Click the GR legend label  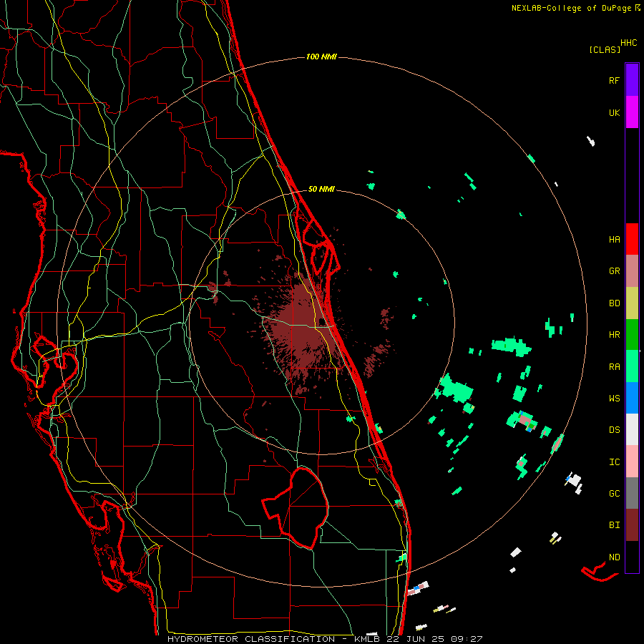(x=614, y=271)
